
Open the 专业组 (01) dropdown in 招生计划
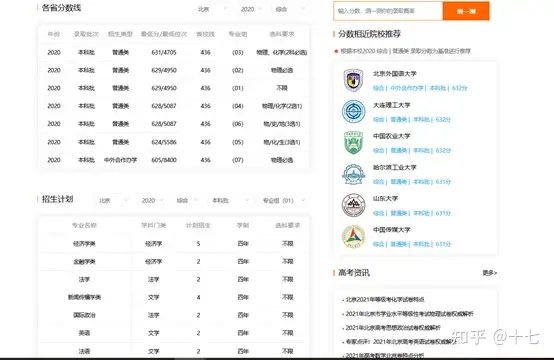point(283,200)
